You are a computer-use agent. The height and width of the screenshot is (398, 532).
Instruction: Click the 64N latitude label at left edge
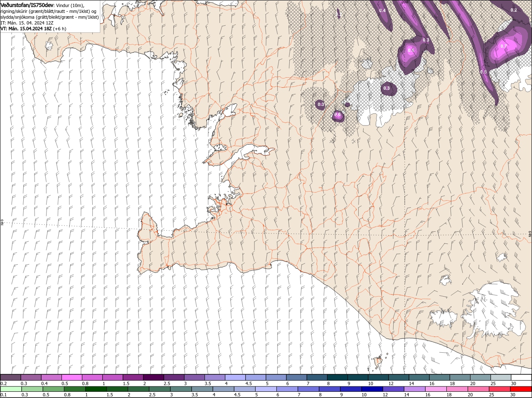click(x=2, y=223)
